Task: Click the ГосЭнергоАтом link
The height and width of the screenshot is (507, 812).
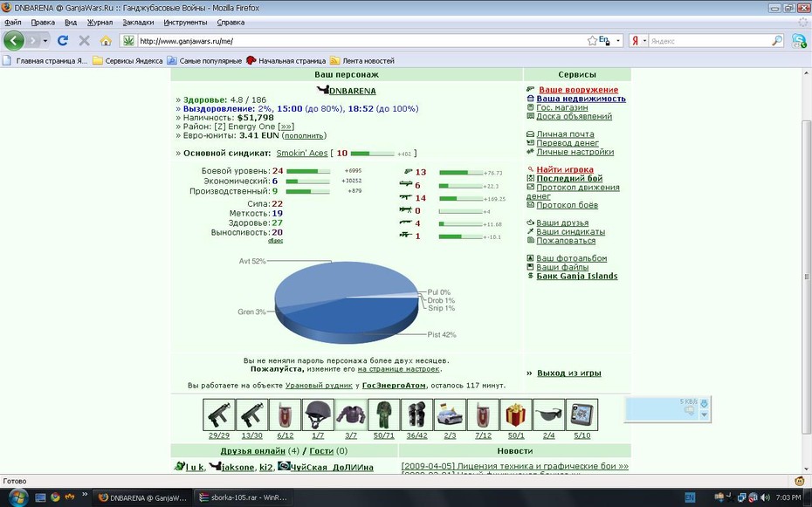Action: point(394,386)
